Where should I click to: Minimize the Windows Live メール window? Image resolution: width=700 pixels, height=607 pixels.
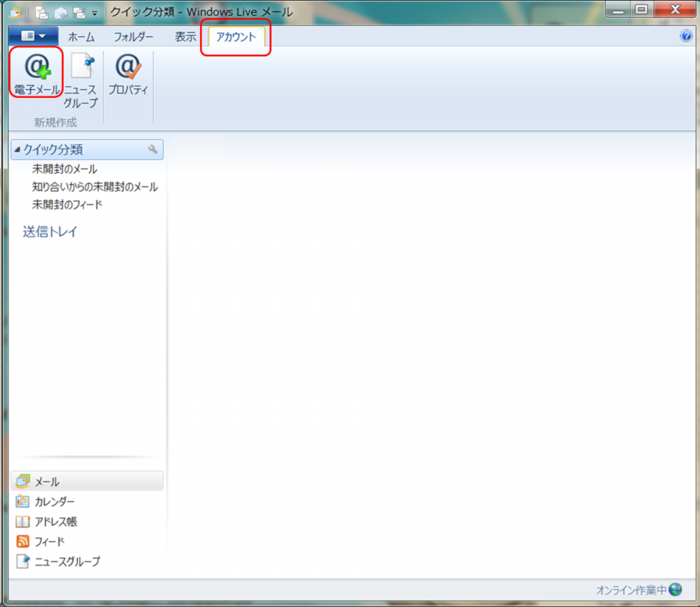coord(618,9)
